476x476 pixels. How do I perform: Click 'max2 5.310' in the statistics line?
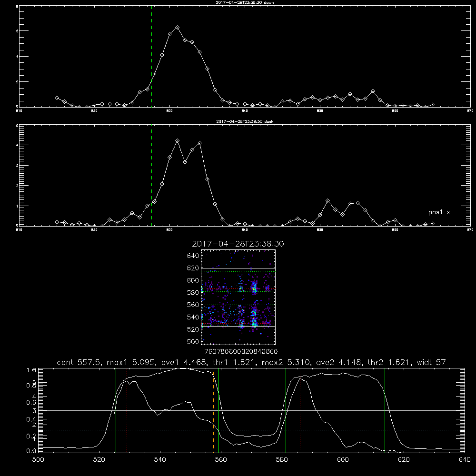click(287, 362)
